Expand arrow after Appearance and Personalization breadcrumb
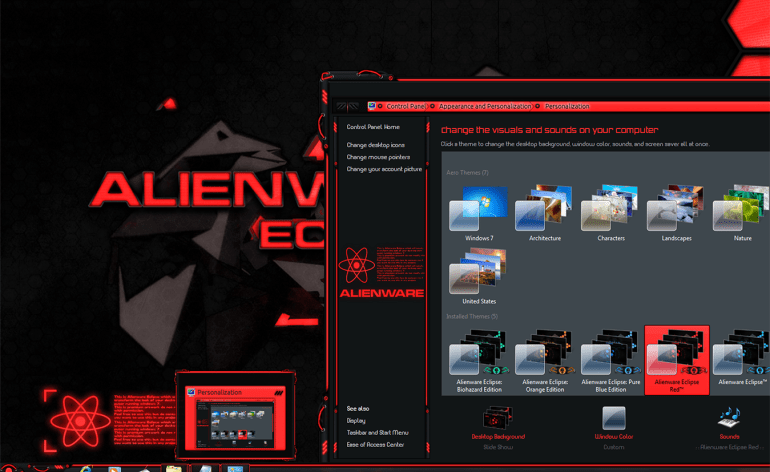This screenshot has width=770, height=472. [x=538, y=106]
